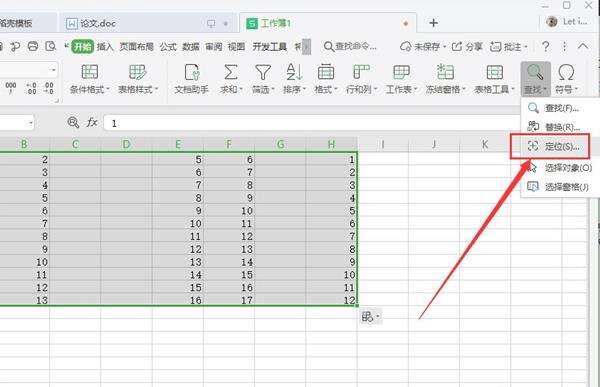
Task: Click the fx insert function icon
Action: tap(92, 122)
